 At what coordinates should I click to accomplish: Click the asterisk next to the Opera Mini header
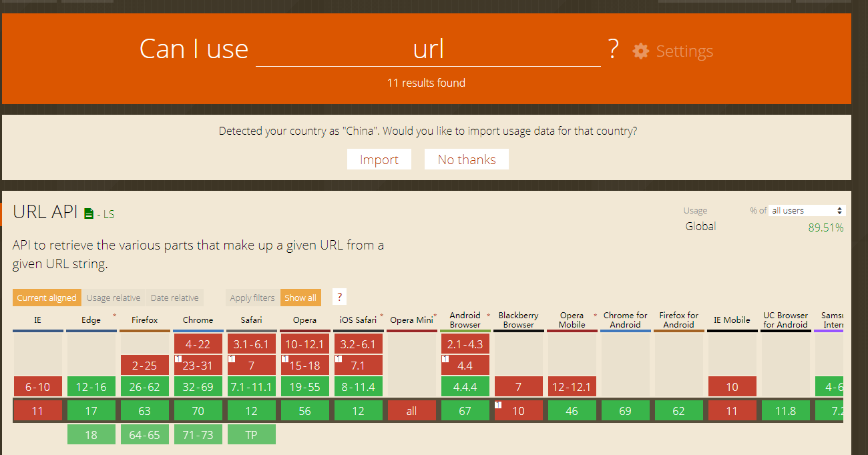[435, 316]
